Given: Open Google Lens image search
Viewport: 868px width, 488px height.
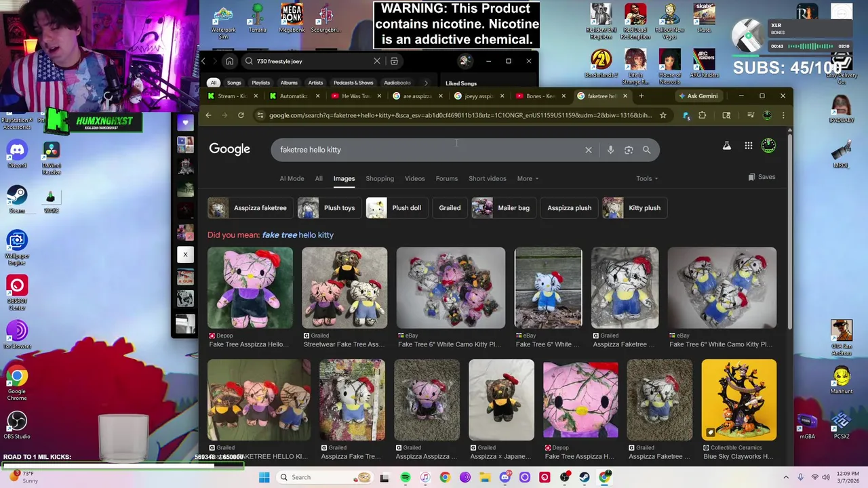Looking at the screenshot, I should click(x=629, y=150).
